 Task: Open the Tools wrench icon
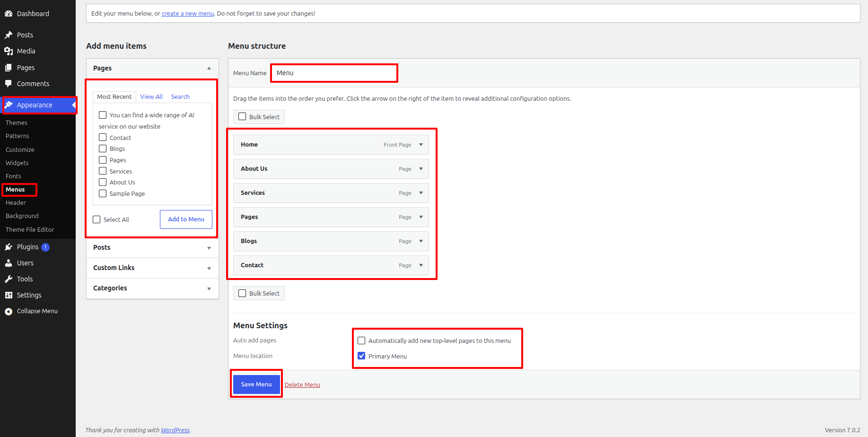(x=9, y=279)
